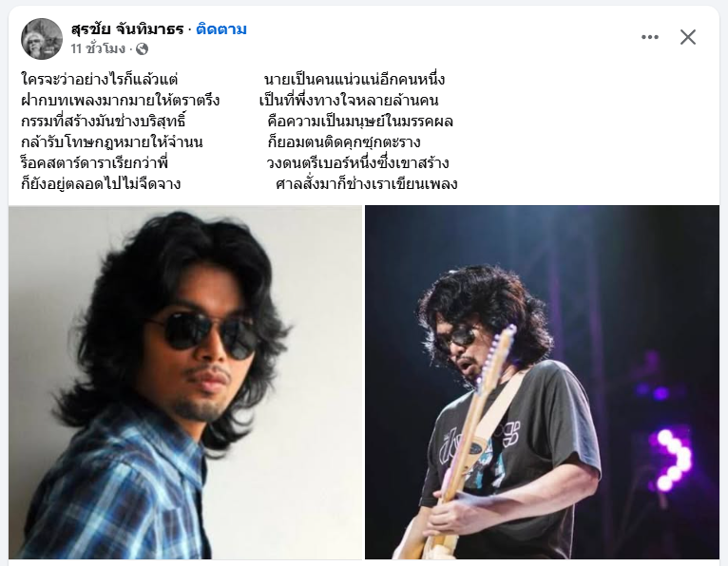Click the guitarist's black t-shirt graphic
728x566 pixels.
[x=478, y=447]
